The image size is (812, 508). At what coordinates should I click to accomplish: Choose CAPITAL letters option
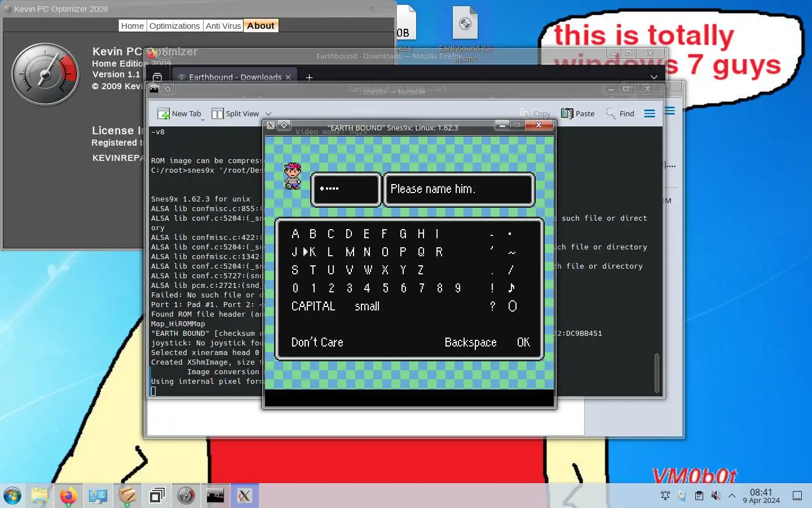click(x=313, y=306)
